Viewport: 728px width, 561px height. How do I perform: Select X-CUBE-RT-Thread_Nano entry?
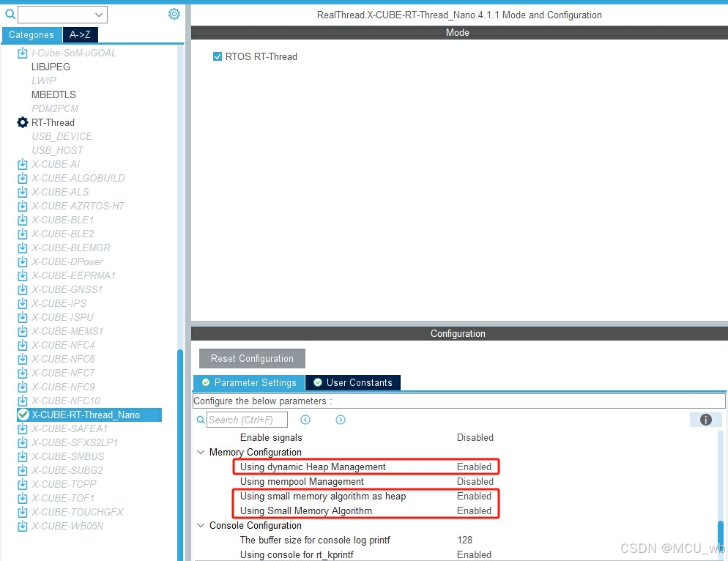(x=89, y=415)
